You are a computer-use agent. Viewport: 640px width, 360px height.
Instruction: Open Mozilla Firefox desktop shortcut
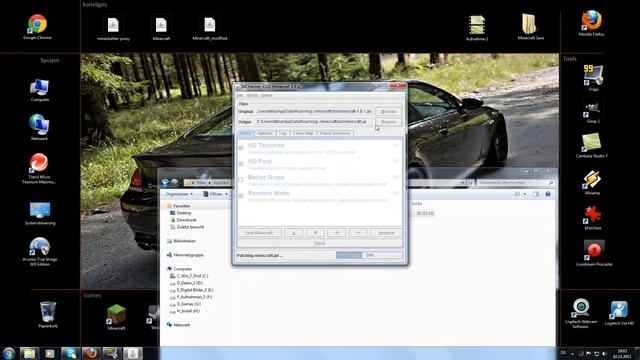point(591,23)
